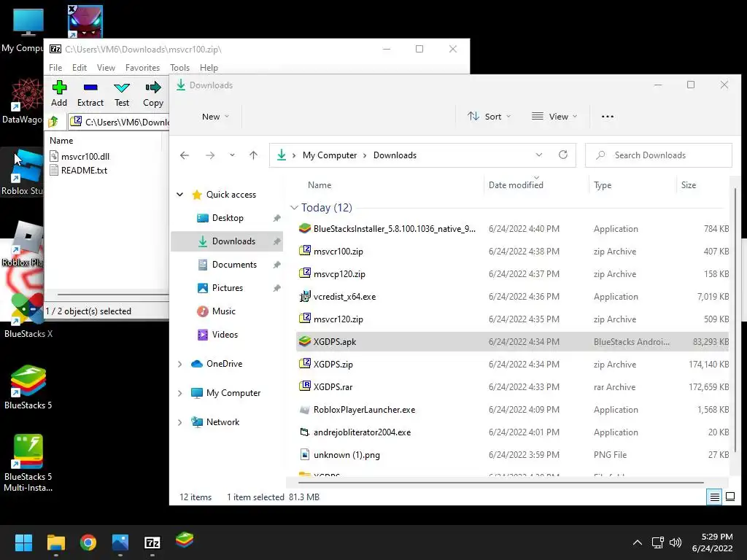This screenshot has height=560, width=747.
Task: Select msvcr120.zip in the file list
Action: [512, 319]
